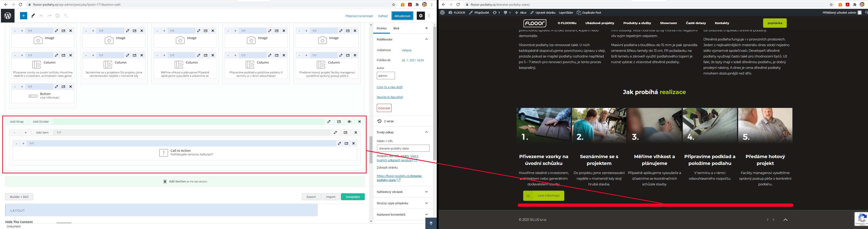Screen dimensions: 868x229
Task: Edit the Call to Action item with pencil
Action: click(x=339, y=143)
